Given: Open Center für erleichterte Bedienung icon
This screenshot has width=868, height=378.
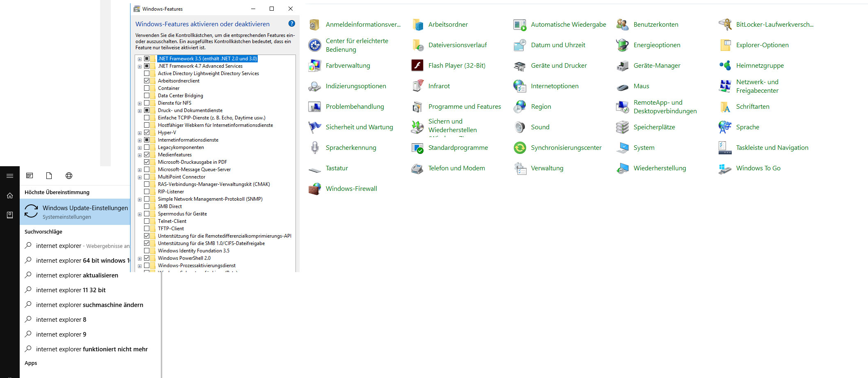Looking at the screenshot, I should (315, 45).
